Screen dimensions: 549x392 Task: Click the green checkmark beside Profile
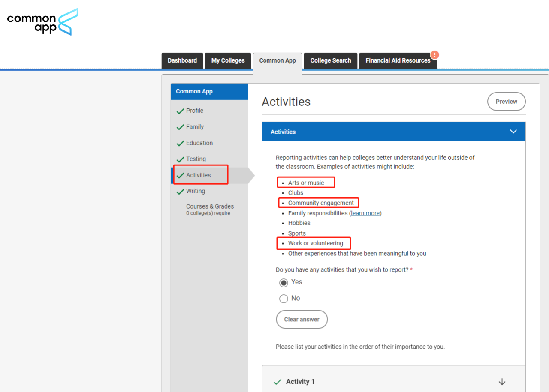(180, 111)
